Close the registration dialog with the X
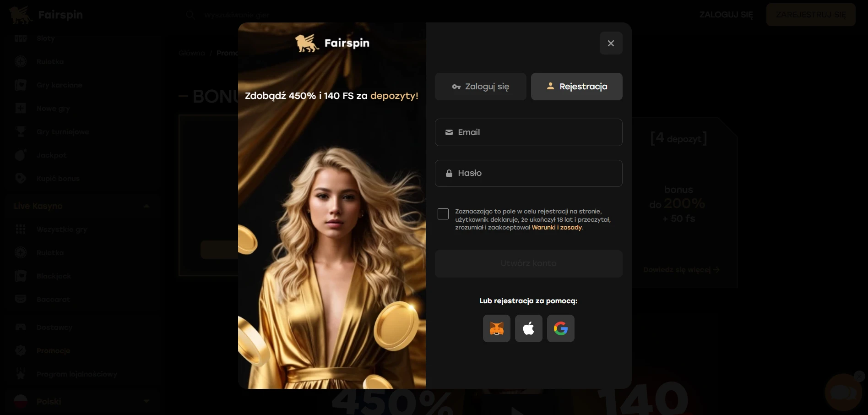The width and height of the screenshot is (868, 415). pos(611,43)
